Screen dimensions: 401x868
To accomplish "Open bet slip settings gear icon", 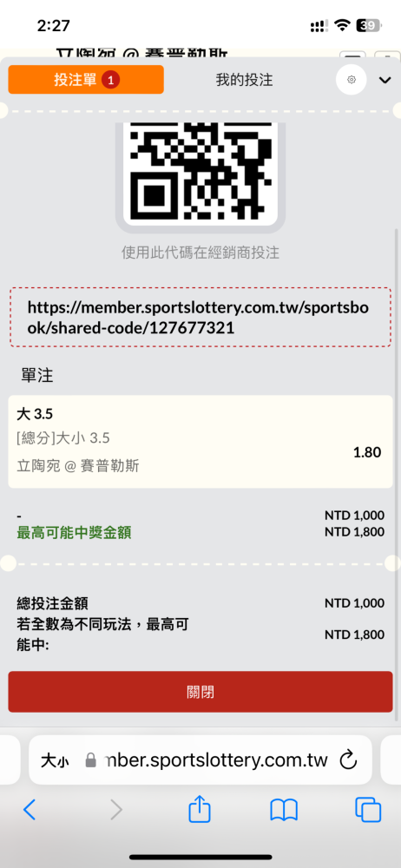I will coord(352,80).
